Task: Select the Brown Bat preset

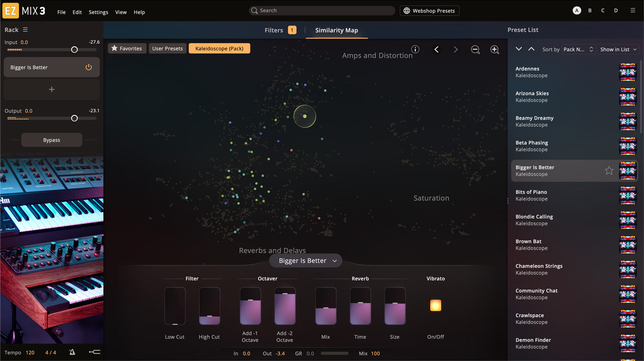Action: (x=574, y=244)
